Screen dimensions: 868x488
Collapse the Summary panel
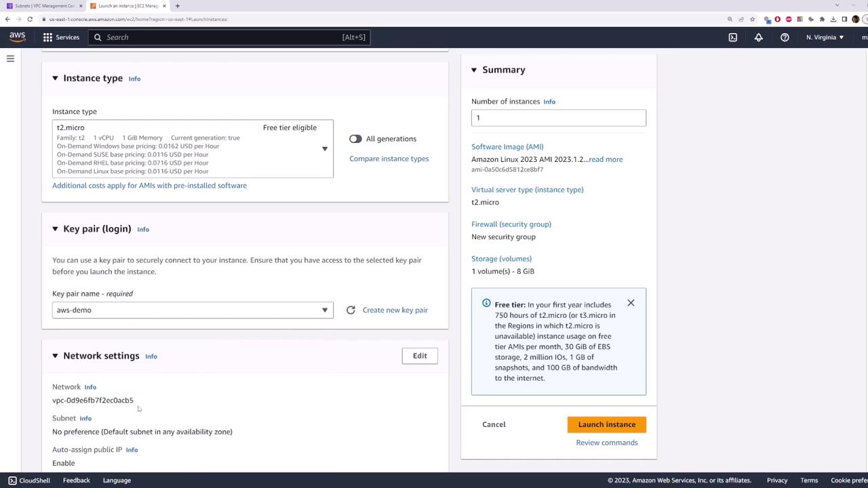[474, 70]
